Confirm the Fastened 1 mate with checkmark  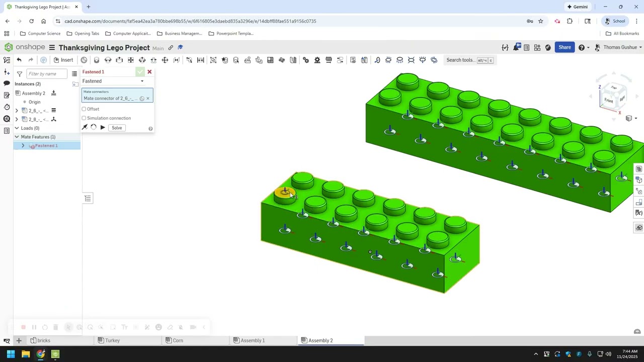point(140,72)
